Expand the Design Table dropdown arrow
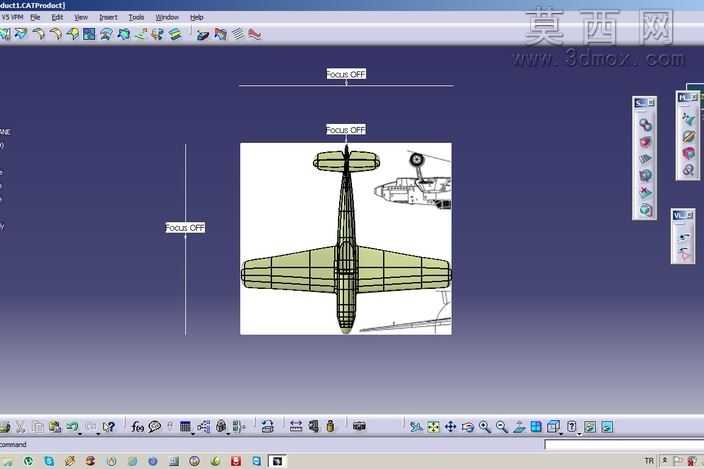 (193, 434)
